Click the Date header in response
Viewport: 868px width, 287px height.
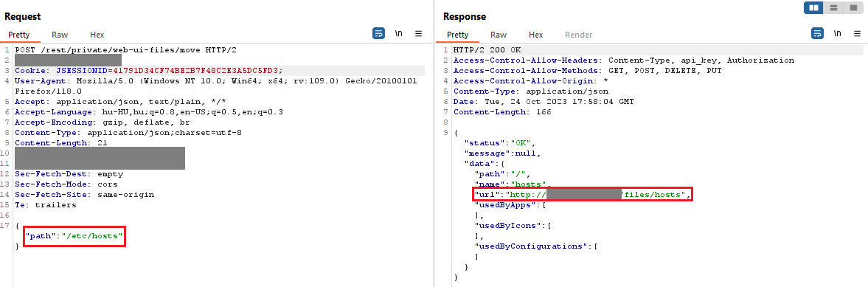tap(544, 102)
